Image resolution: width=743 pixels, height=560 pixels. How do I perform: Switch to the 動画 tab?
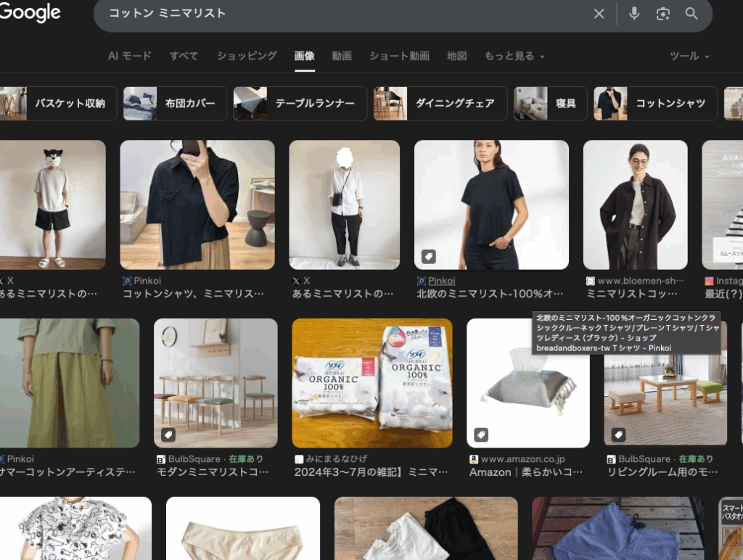(x=342, y=55)
